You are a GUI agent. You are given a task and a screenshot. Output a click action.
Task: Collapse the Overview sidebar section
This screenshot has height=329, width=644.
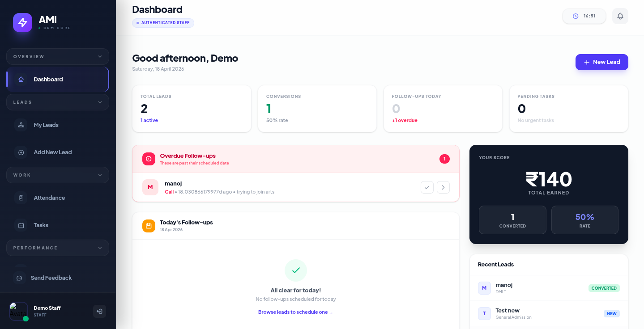point(58,57)
